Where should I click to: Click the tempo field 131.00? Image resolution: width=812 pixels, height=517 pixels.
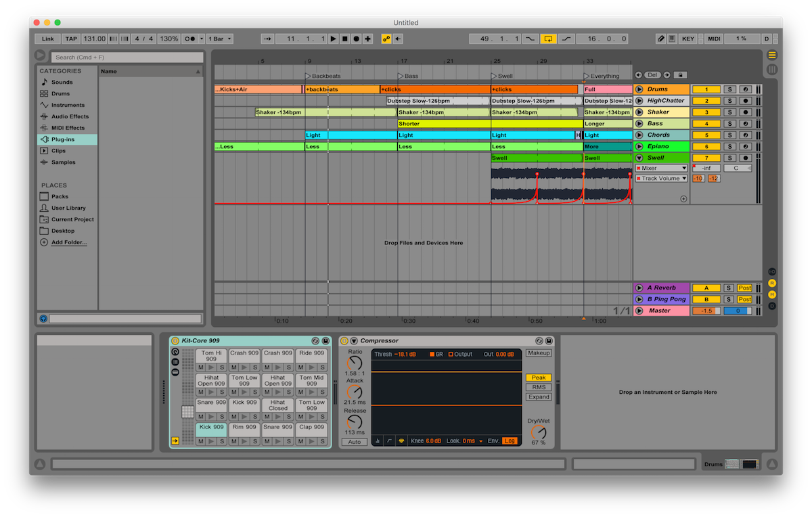[x=94, y=39]
